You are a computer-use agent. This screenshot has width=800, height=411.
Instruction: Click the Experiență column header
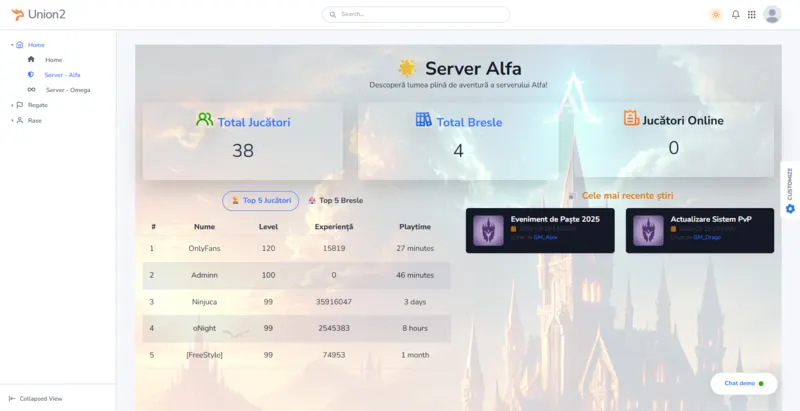click(334, 226)
